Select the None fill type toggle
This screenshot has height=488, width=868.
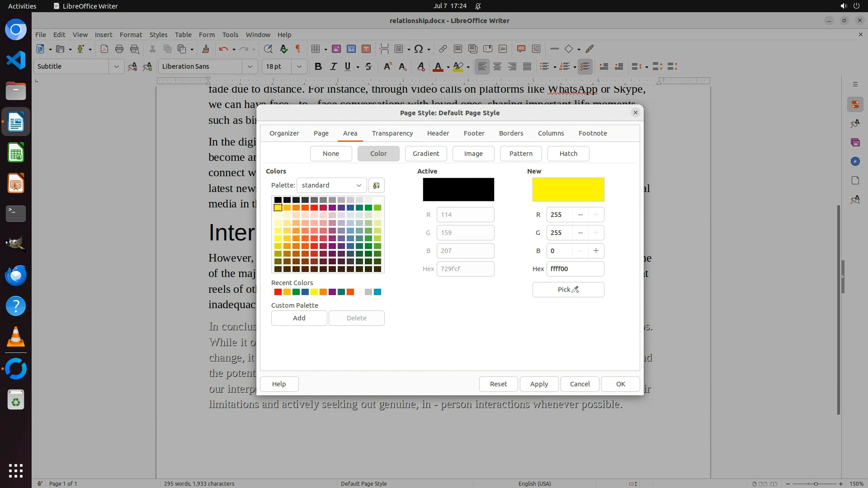[x=330, y=154]
